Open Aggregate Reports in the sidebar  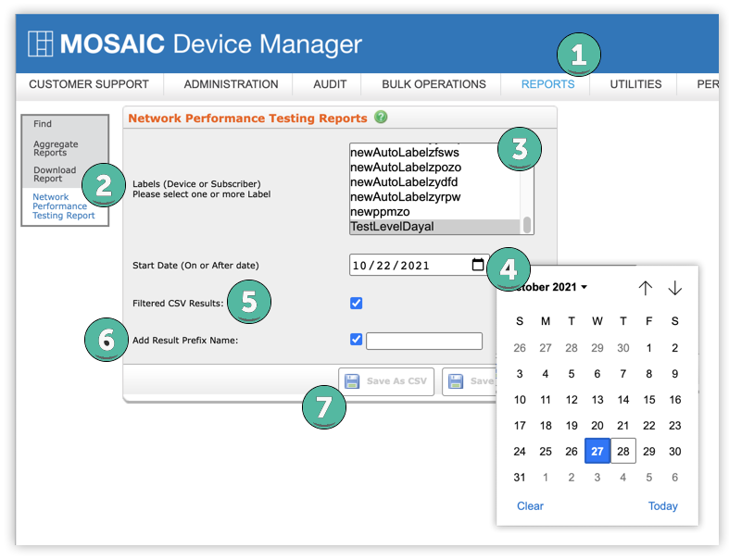(x=56, y=148)
